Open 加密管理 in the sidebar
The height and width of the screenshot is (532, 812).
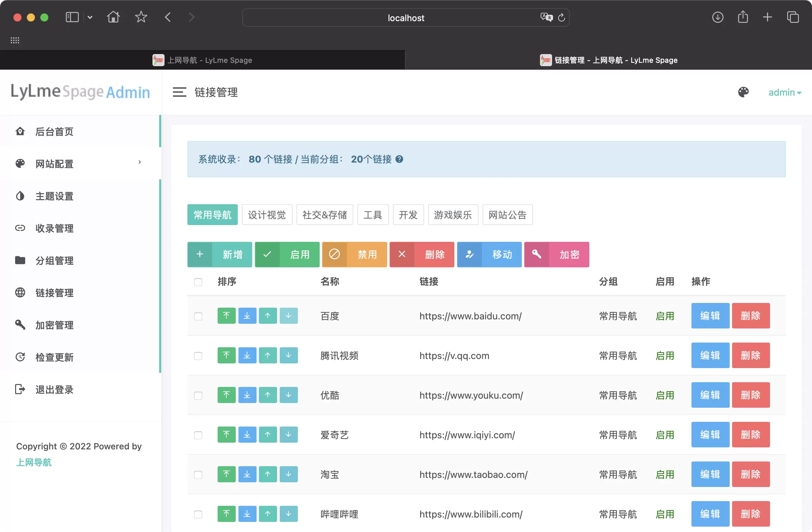click(x=55, y=325)
